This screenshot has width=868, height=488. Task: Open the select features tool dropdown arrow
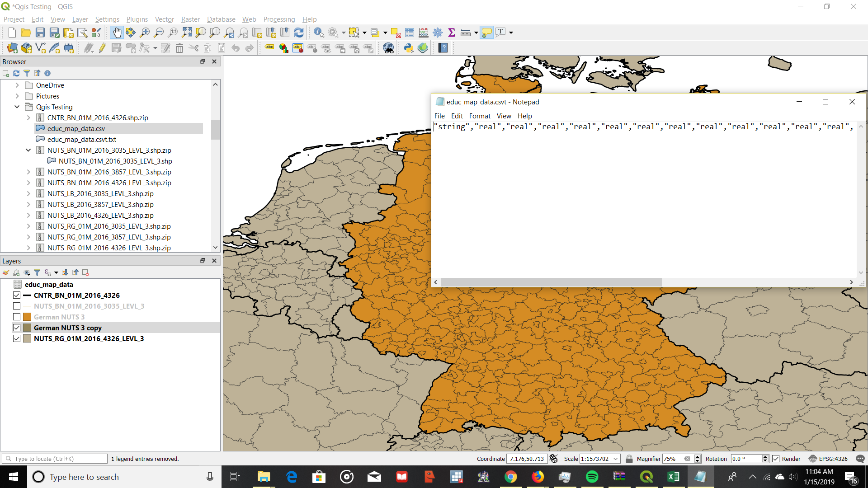[x=364, y=33]
